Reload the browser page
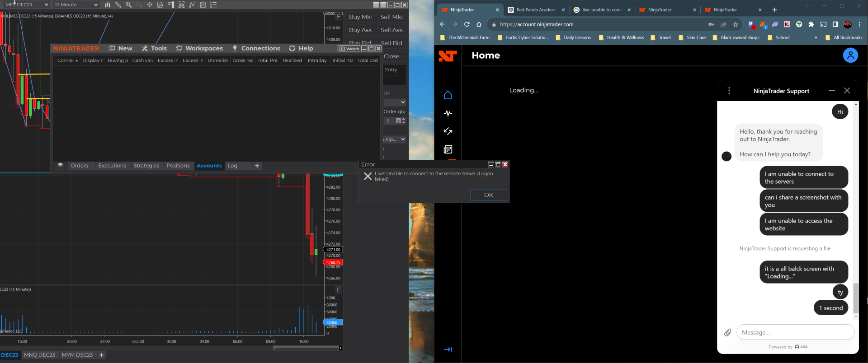The width and height of the screenshot is (868, 363). (x=467, y=24)
